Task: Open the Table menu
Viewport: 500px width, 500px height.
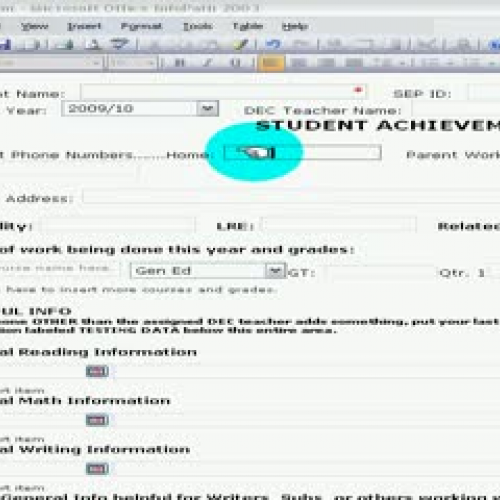Action: (x=248, y=26)
